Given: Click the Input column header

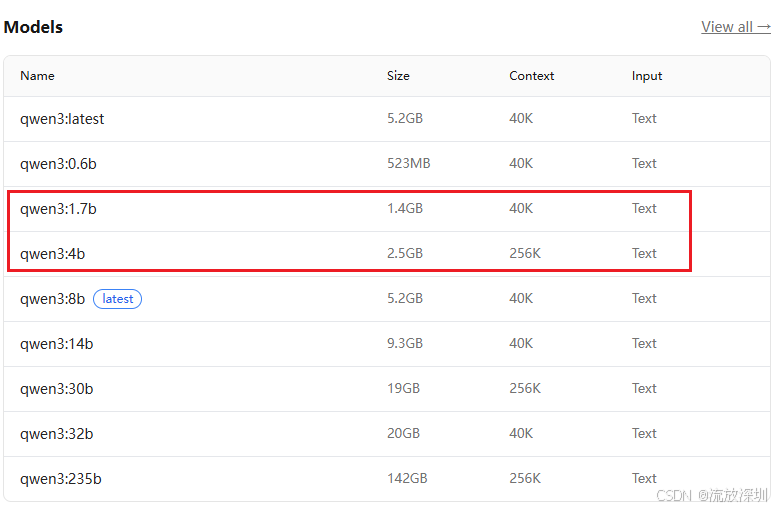Looking at the screenshot, I should point(646,76).
